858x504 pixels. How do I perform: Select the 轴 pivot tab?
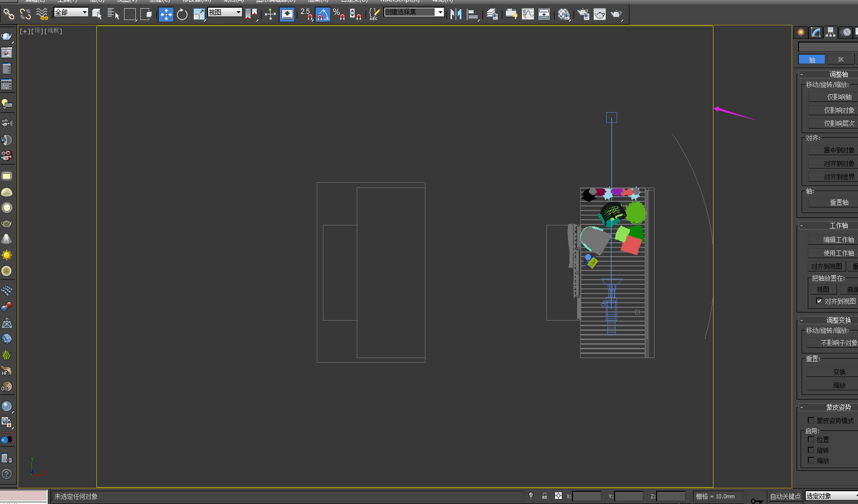coord(812,59)
